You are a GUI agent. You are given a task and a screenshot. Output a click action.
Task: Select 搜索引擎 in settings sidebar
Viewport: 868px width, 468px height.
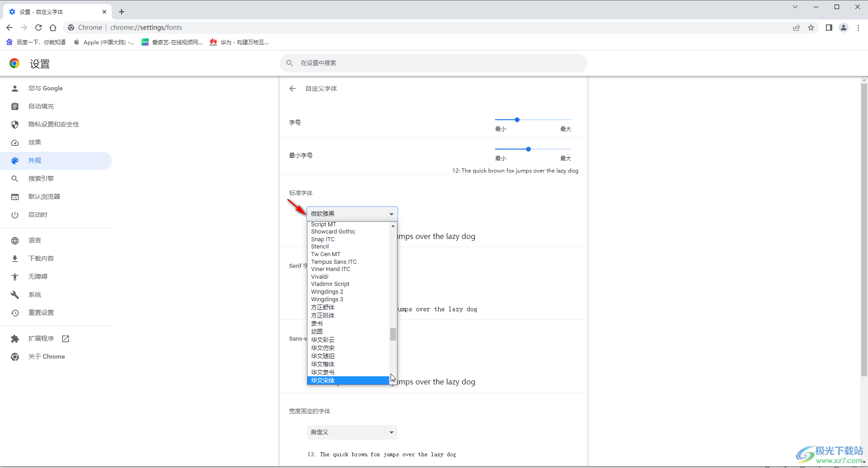pos(41,178)
